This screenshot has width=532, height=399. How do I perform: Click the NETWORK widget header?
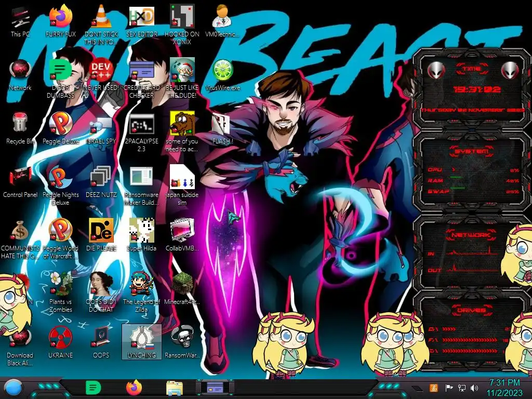click(471, 235)
